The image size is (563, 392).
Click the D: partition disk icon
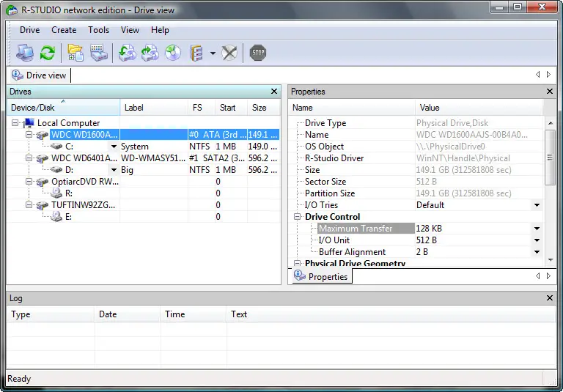(x=56, y=170)
